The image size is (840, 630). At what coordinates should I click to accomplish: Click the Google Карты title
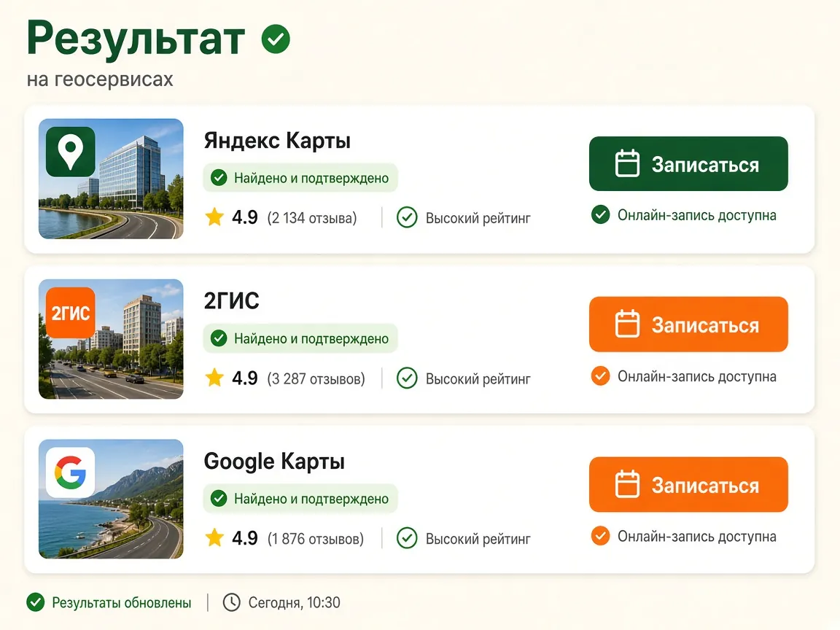click(x=273, y=462)
